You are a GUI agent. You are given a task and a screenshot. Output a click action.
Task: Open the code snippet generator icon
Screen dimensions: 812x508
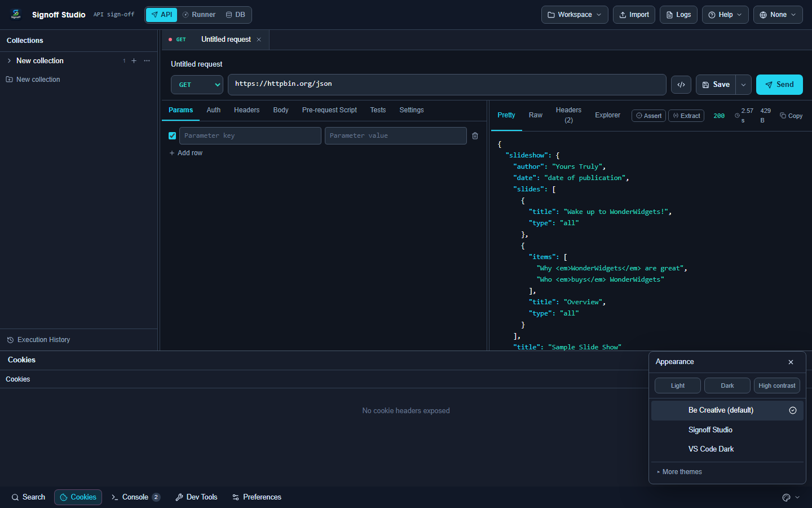681,85
